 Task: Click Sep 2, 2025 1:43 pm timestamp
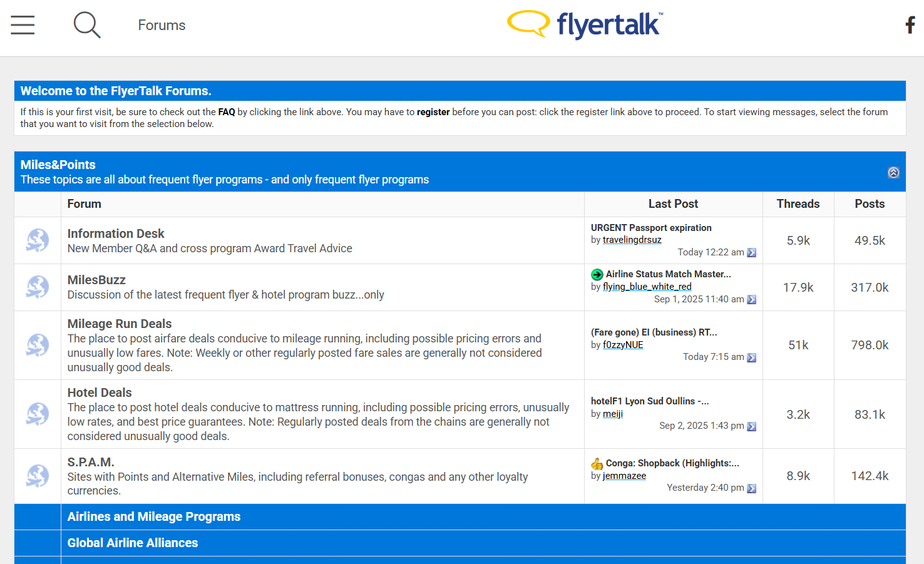click(x=702, y=426)
